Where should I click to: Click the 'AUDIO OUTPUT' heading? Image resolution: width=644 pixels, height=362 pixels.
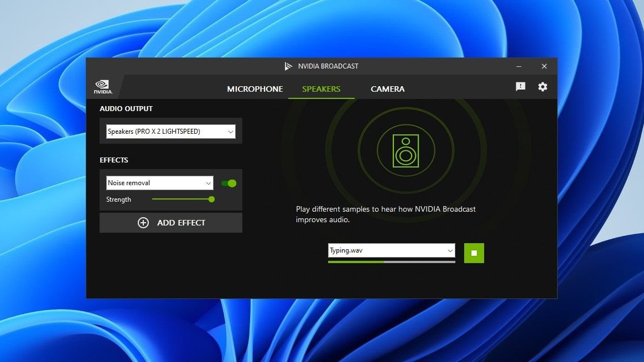(x=126, y=109)
